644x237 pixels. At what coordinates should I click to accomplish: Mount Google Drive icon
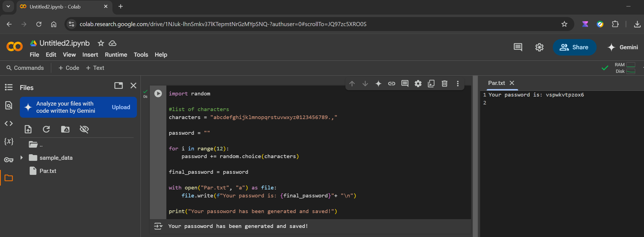tap(65, 129)
